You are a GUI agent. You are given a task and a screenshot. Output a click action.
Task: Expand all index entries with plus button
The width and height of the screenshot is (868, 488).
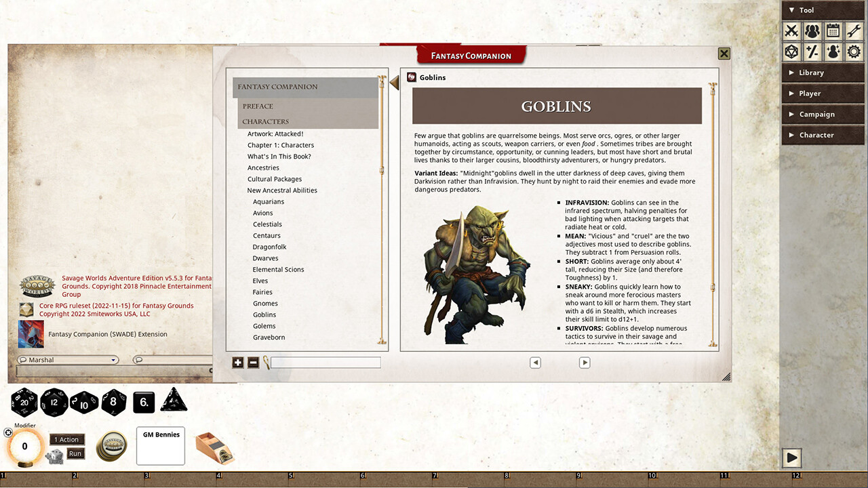(x=237, y=363)
